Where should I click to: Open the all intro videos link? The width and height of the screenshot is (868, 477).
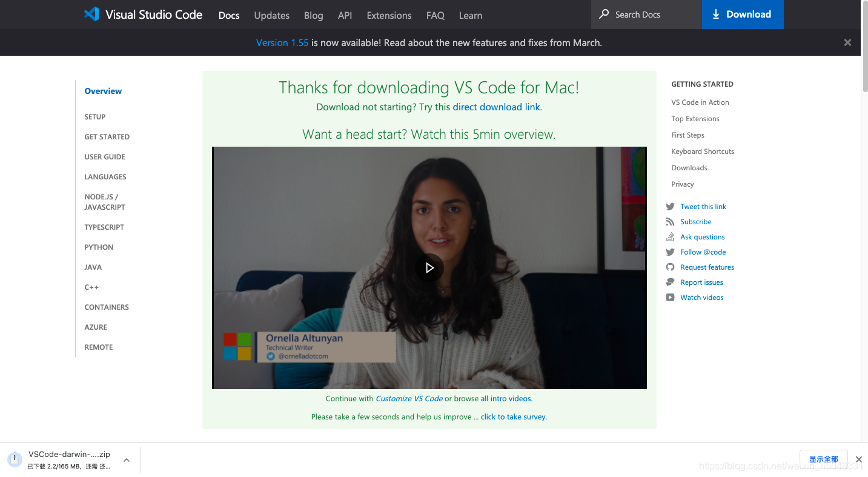tap(506, 398)
